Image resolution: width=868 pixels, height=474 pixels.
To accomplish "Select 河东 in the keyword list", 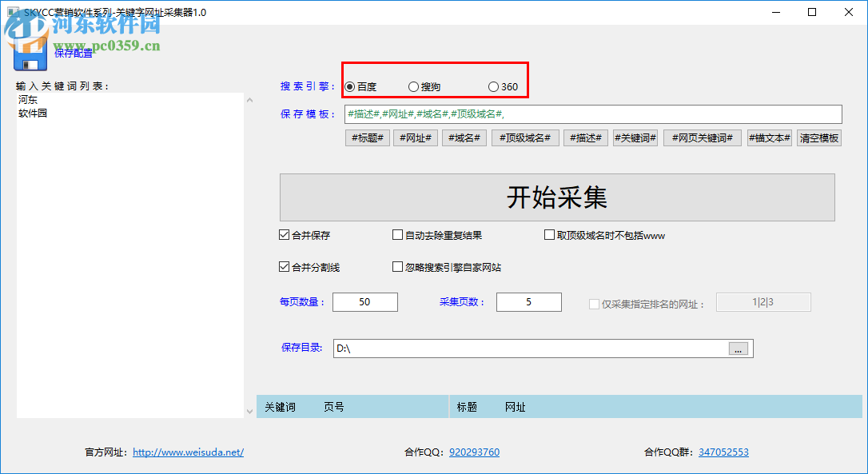I will 26,99.
